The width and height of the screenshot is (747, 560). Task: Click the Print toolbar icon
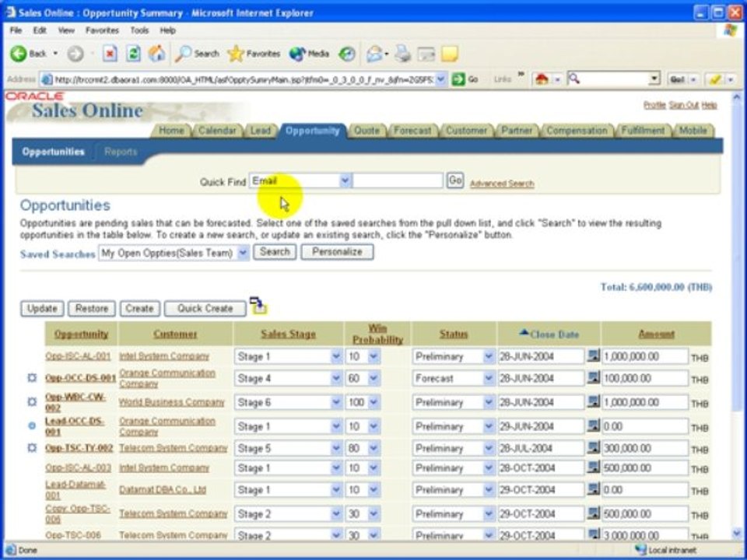click(402, 54)
